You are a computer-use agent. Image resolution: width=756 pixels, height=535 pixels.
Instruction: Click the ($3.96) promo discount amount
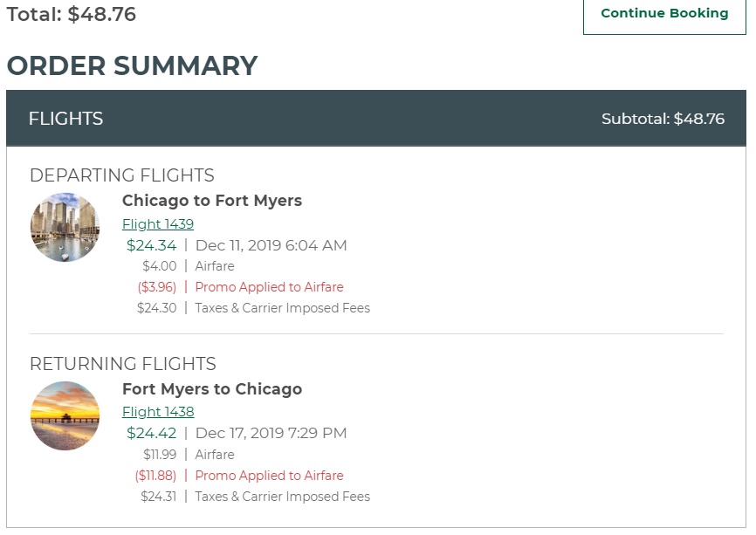coord(156,287)
